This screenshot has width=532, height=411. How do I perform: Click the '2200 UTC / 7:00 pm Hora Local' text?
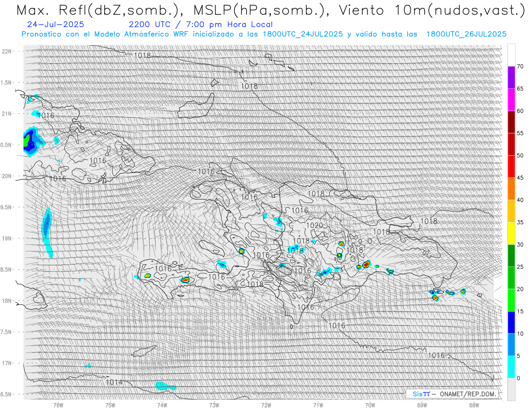201,25
